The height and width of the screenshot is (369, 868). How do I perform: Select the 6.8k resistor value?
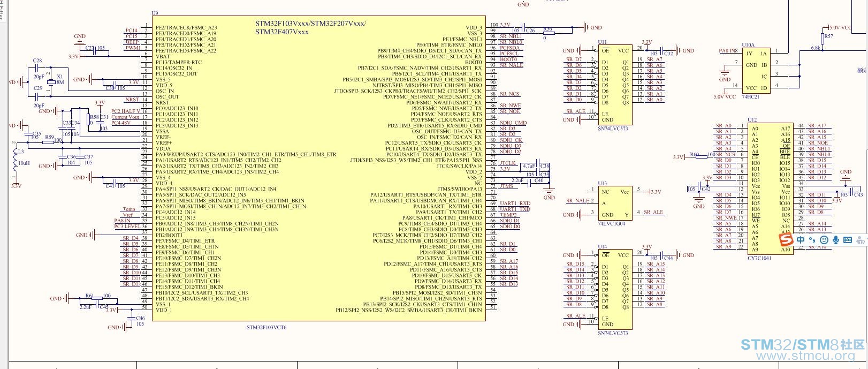pos(816,48)
